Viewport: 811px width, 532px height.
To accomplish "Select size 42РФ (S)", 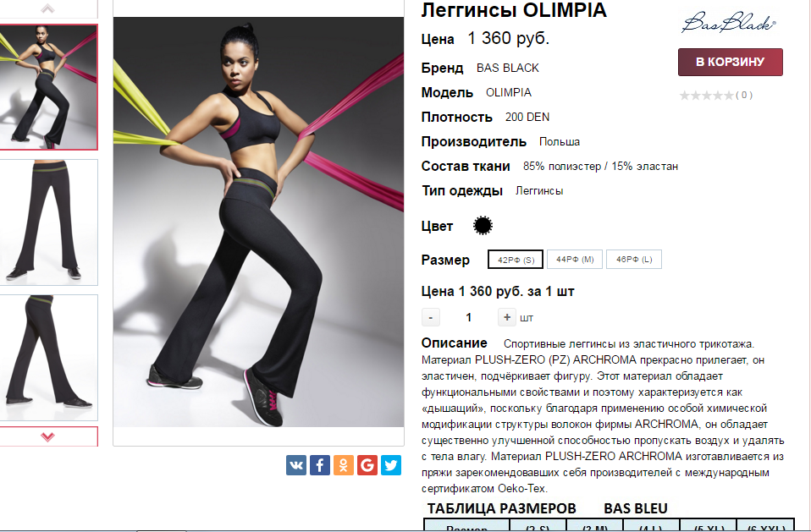I will [x=516, y=260].
